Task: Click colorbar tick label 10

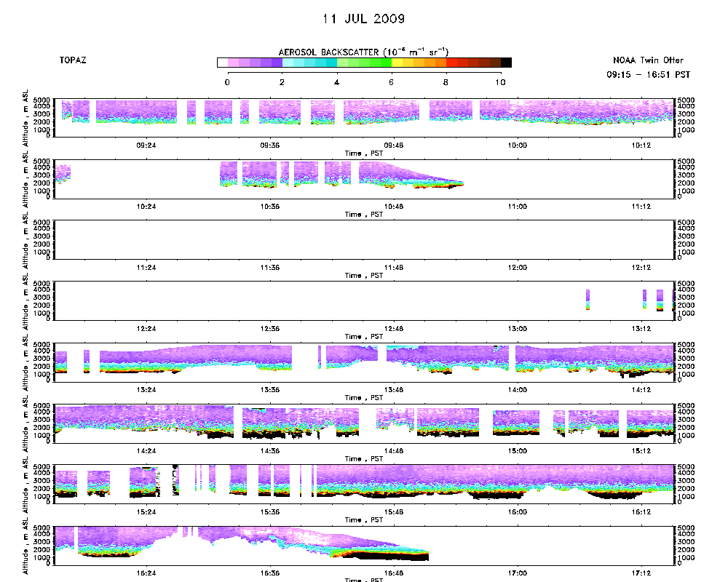Action: click(x=500, y=82)
